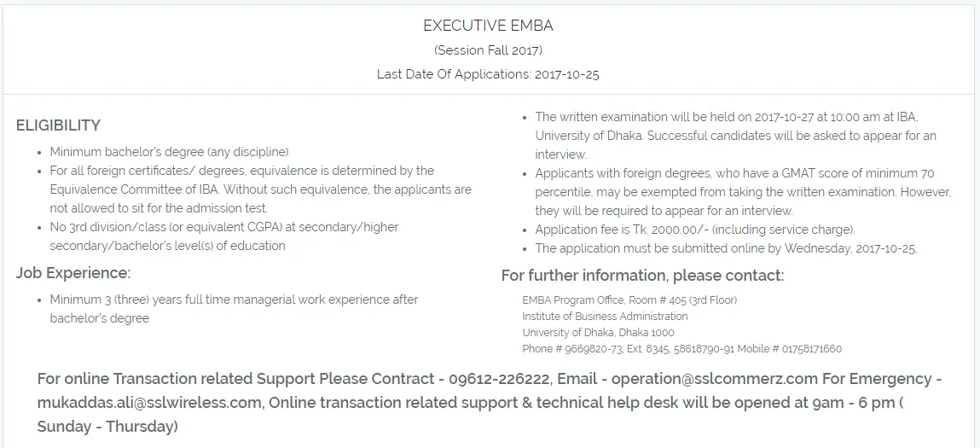Image resolution: width=980 pixels, height=448 pixels.
Task: Click the Session Fall 2017 subtitle
Action: tap(488, 50)
